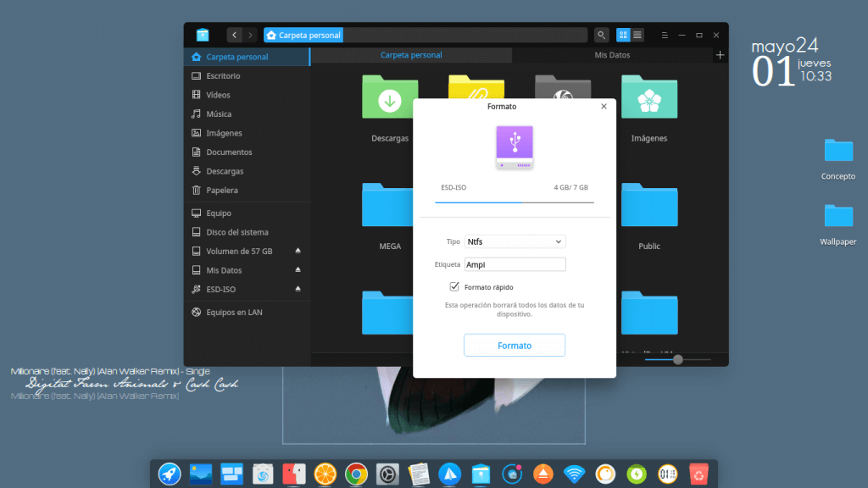Go back with the navigation arrow
The height and width of the screenshot is (488, 868).
click(235, 35)
